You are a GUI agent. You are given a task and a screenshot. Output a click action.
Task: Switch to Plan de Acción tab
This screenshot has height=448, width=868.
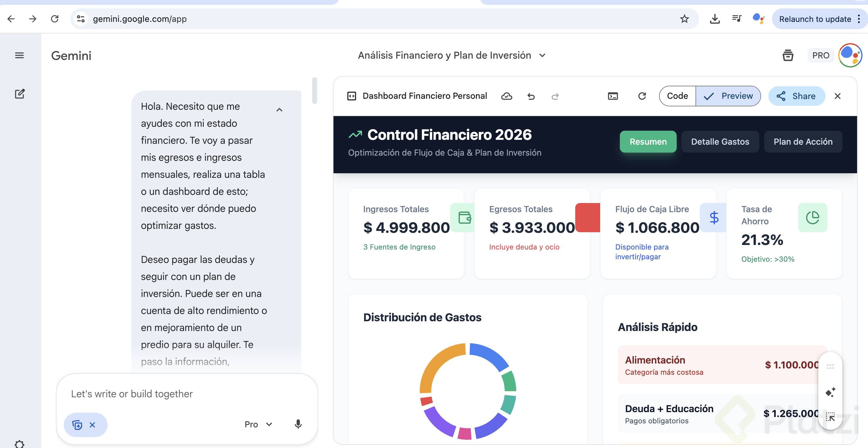coord(803,142)
